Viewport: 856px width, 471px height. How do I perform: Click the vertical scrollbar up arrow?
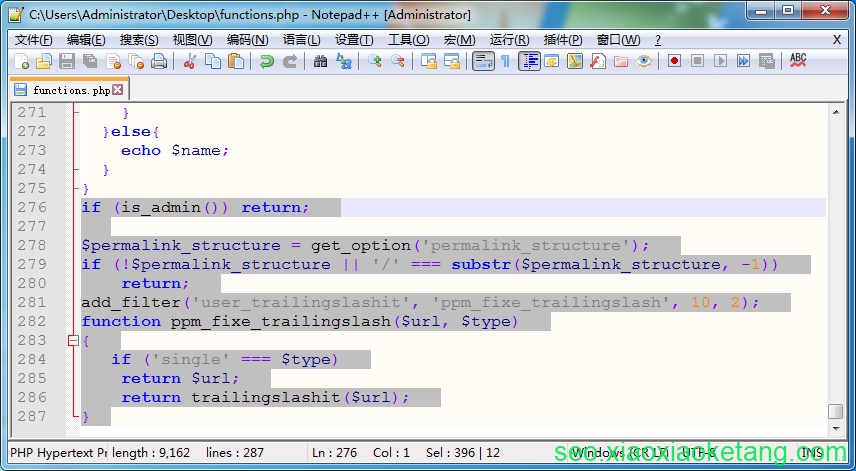pos(836,112)
